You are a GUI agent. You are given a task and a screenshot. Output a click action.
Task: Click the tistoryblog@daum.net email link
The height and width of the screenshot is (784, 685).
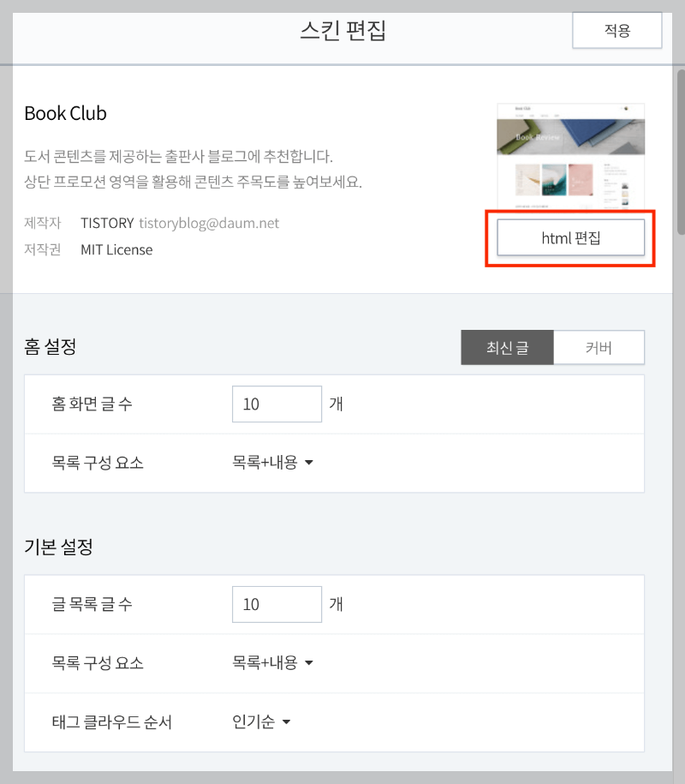pyautogui.click(x=211, y=223)
